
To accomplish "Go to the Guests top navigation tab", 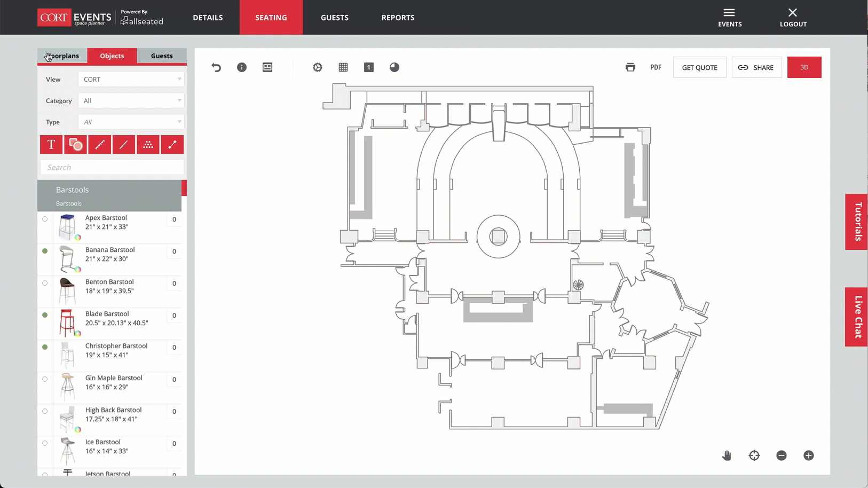I will pos(335,18).
